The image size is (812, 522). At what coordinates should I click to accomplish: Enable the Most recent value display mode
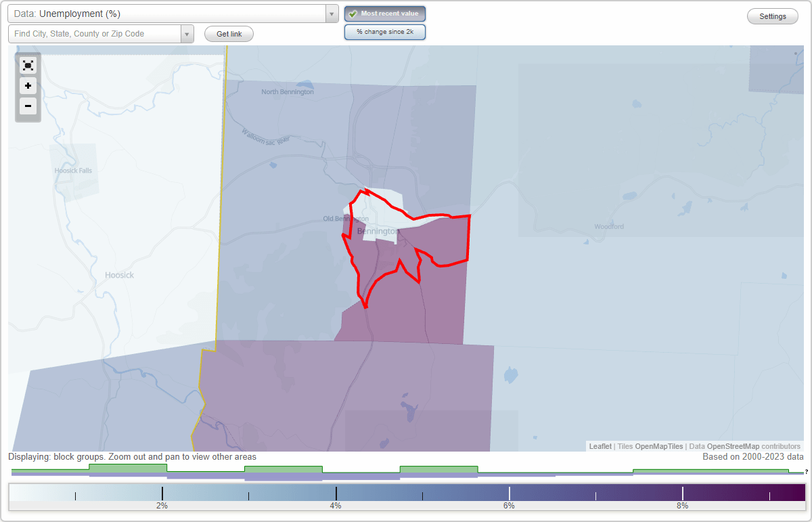pyautogui.click(x=385, y=14)
